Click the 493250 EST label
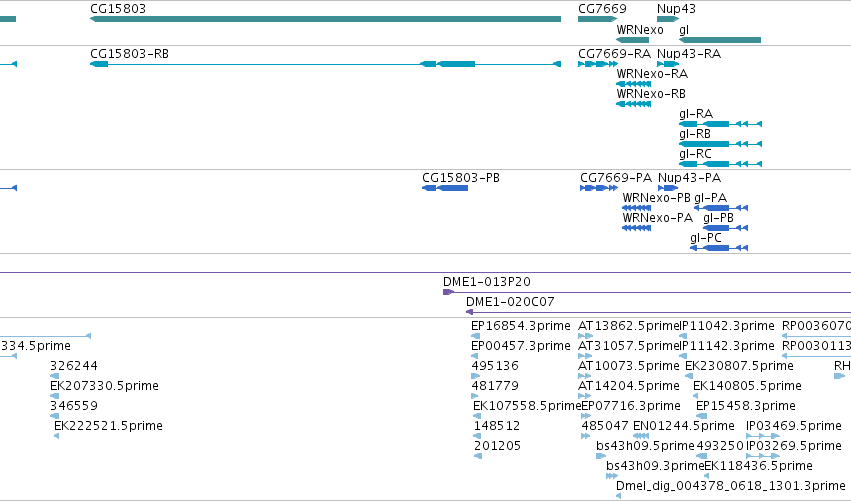The height and width of the screenshot is (501, 851). click(x=720, y=446)
